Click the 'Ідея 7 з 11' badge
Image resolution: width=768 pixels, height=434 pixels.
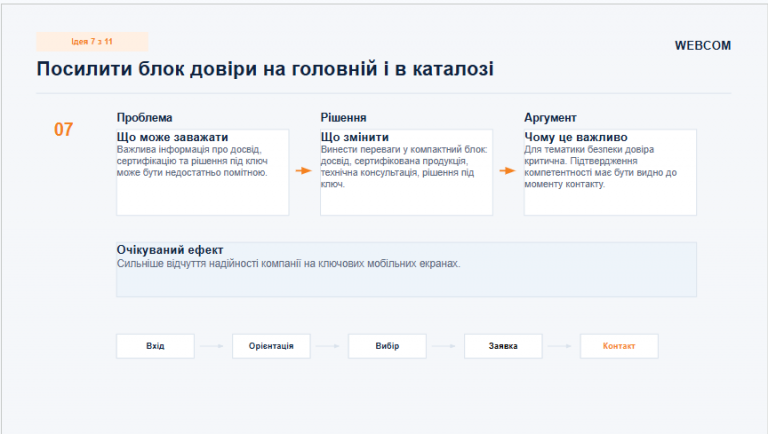92,42
